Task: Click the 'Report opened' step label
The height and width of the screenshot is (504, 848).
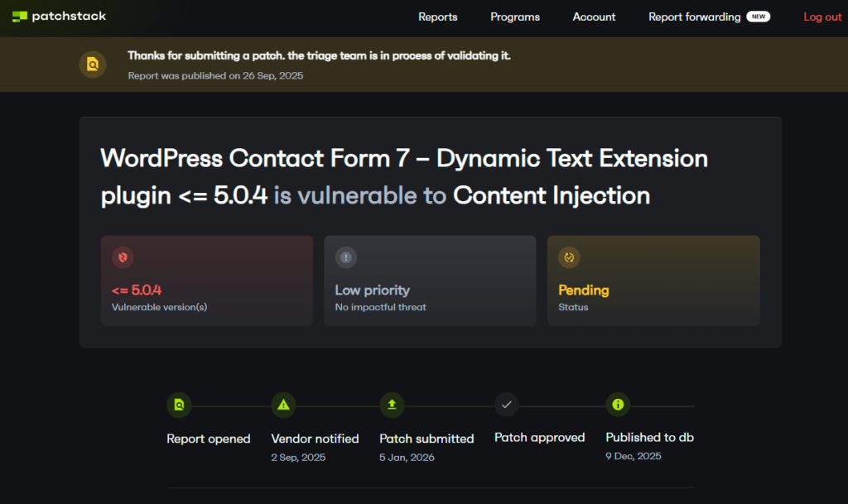Action: pos(208,439)
